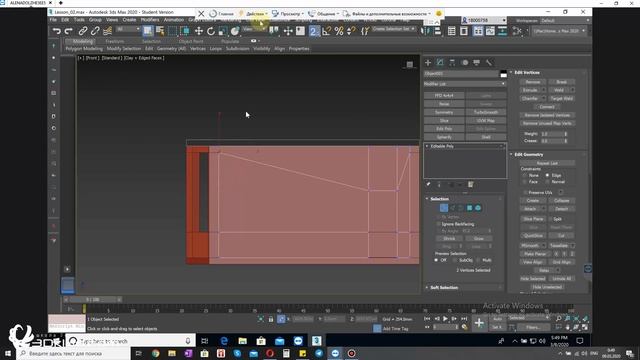640x360 pixels.
Task: Activate the Select and Place tool
Action: [x=235, y=31]
